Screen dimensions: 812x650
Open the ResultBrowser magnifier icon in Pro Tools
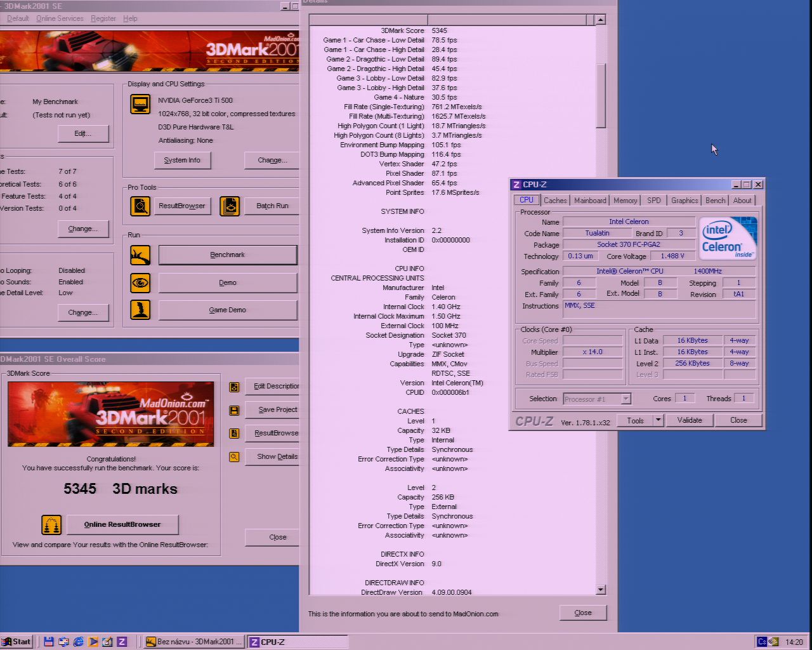click(140, 206)
